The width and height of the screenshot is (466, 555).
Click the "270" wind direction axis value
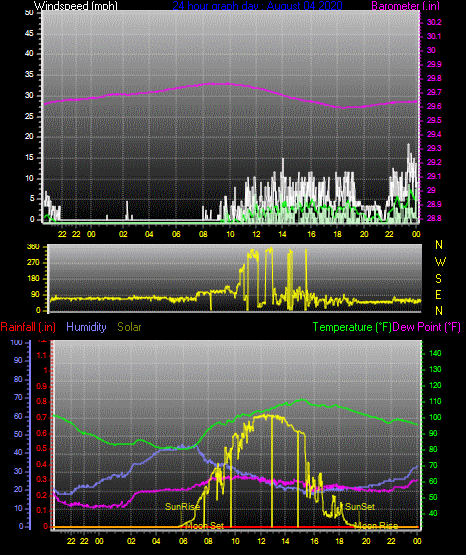pos(33,263)
